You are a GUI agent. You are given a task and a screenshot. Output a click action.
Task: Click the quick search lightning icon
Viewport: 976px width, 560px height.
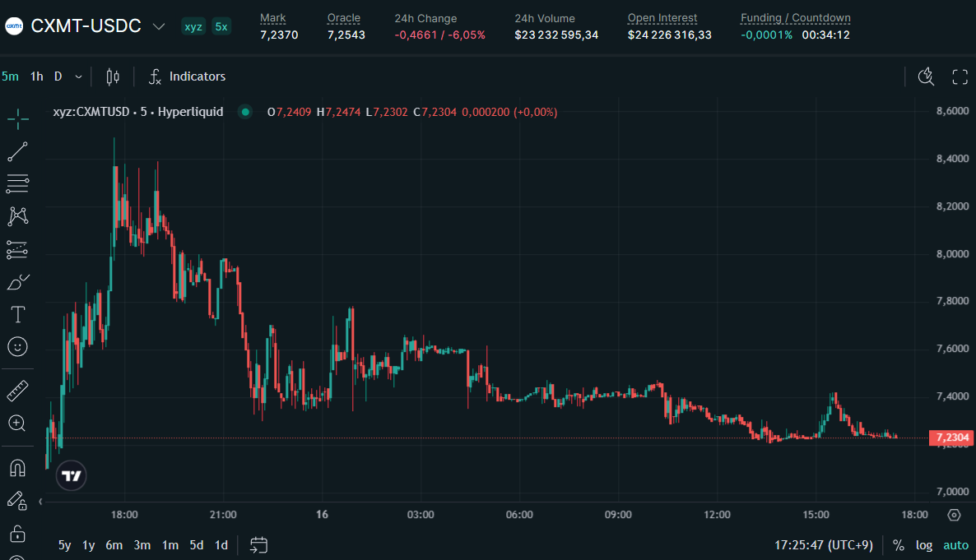[x=926, y=76]
